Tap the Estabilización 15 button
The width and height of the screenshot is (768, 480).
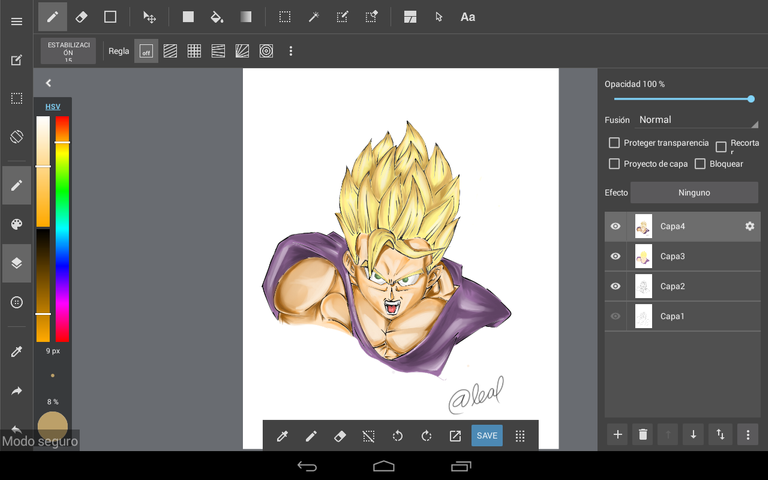(68, 51)
